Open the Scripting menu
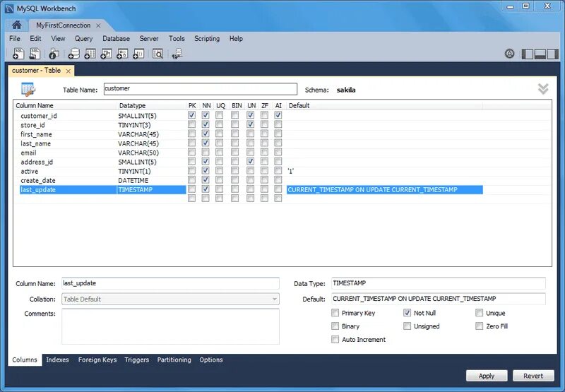This screenshot has width=565, height=392. pyautogui.click(x=207, y=39)
